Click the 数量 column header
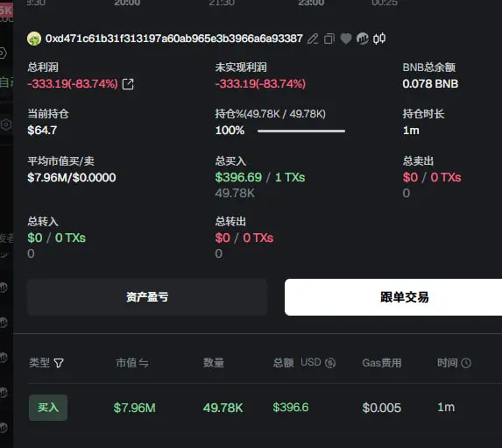This screenshot has width=502, height=448. coord(214,363)
